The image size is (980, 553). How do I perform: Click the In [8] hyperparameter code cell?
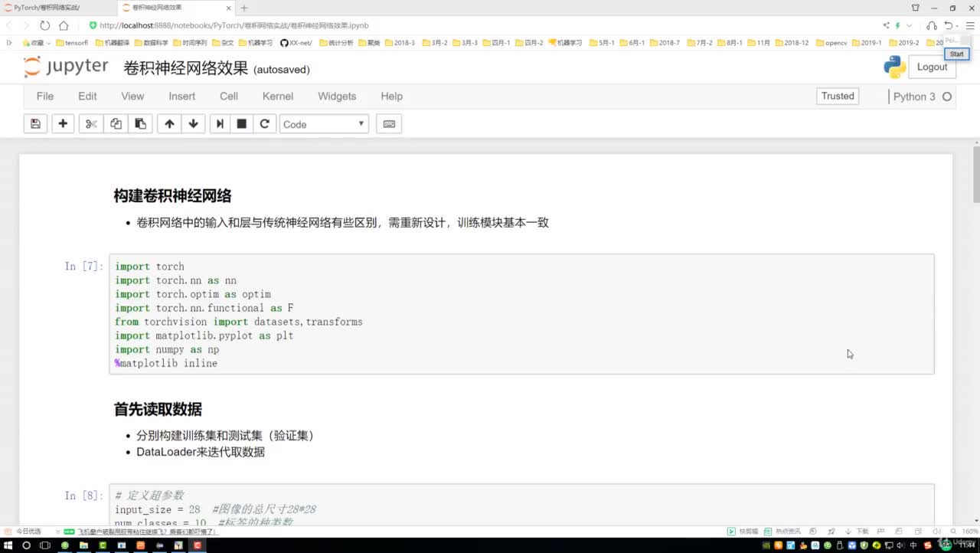click(521, 506)
